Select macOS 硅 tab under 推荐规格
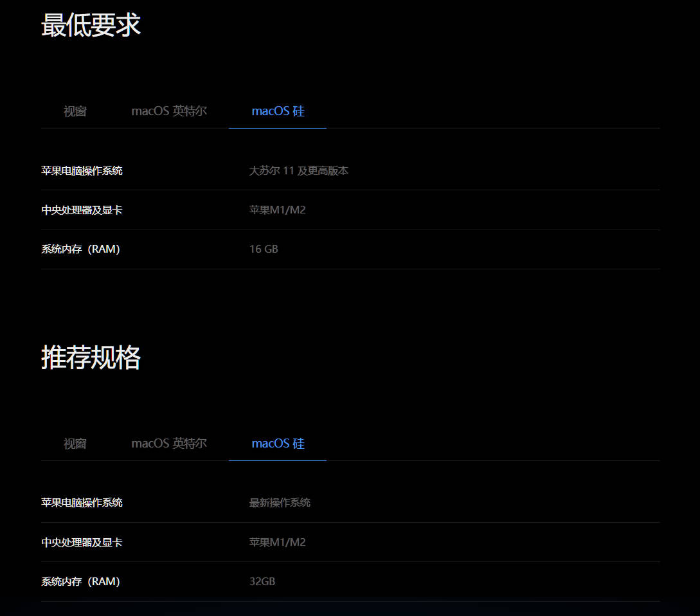 [278, 444]
